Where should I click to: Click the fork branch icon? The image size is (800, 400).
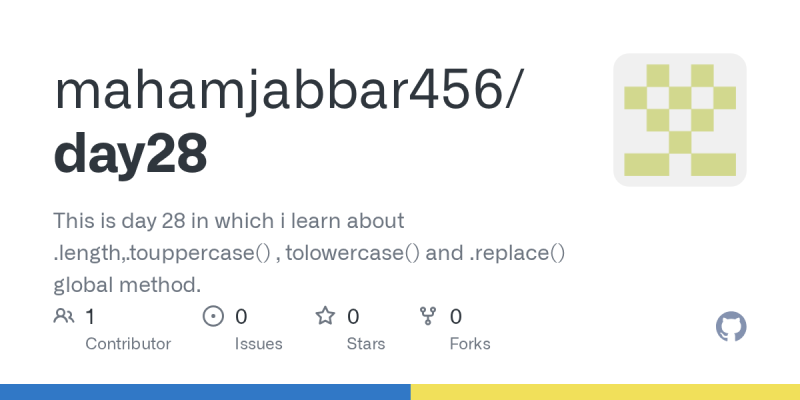428,316
